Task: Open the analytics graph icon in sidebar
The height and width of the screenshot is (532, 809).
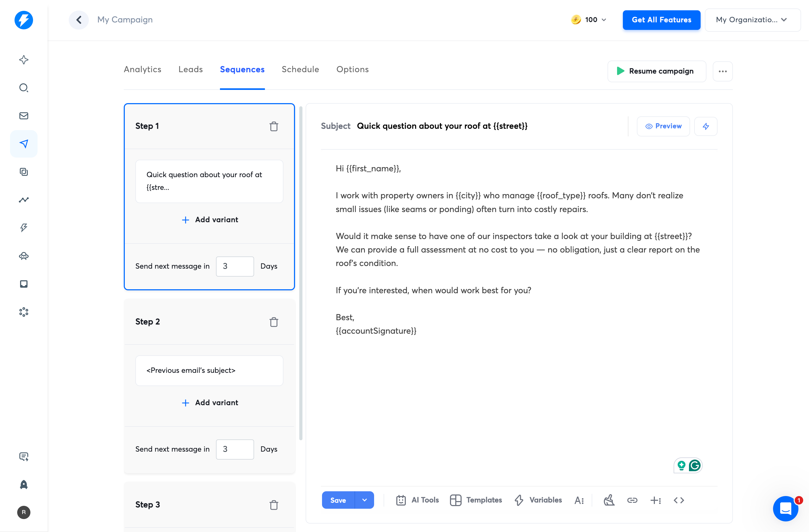Action: [24, 200]
